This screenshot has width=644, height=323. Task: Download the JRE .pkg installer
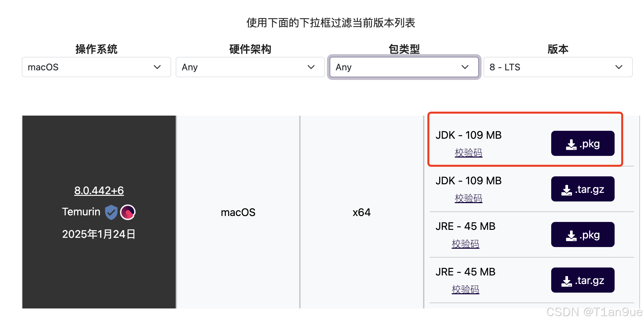click(x=583, y=234)
